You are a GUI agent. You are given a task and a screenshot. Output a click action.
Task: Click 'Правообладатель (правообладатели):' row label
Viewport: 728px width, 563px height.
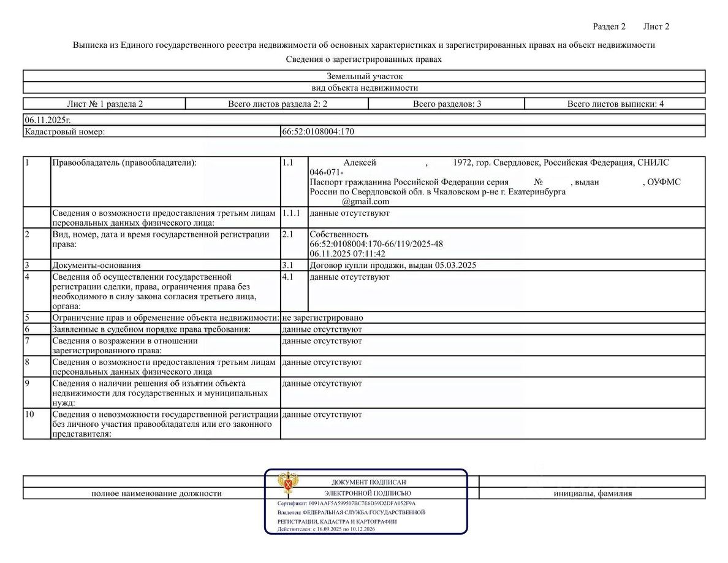(x=124, y=163)
